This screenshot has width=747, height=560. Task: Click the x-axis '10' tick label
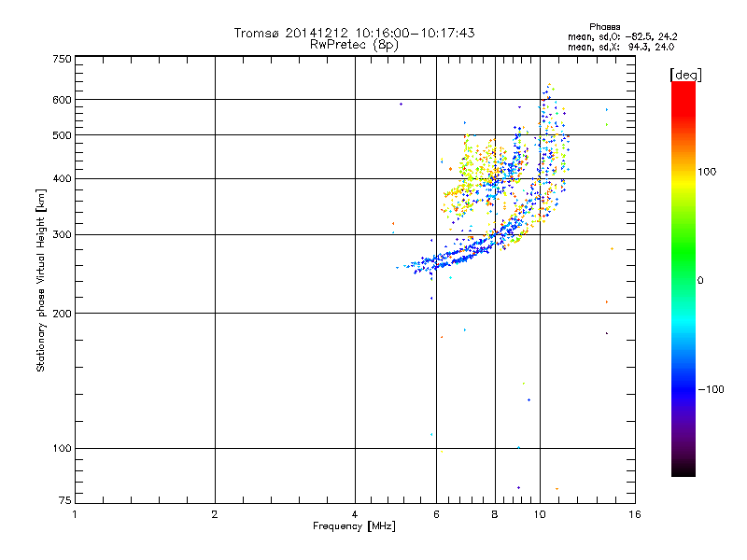point(540,514)
